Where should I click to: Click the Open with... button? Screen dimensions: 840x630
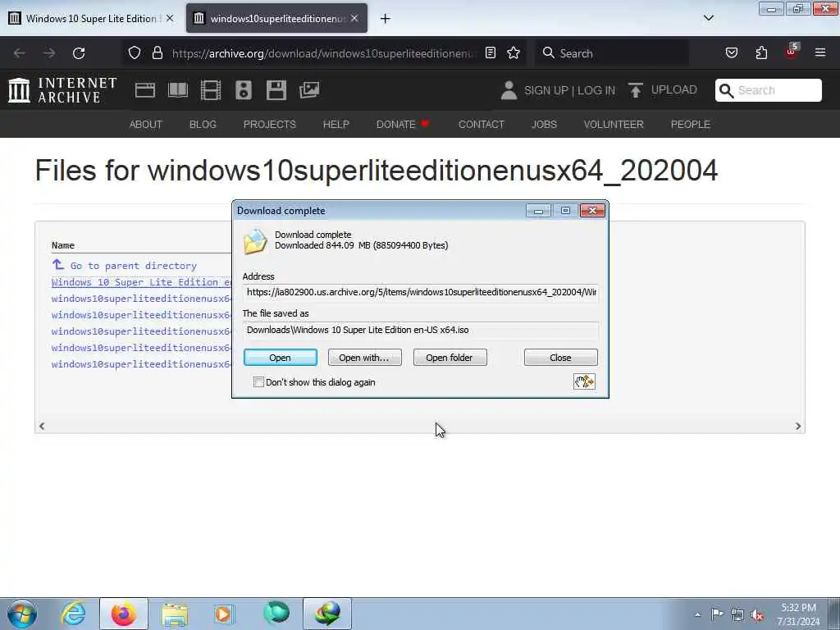[364, 358]
